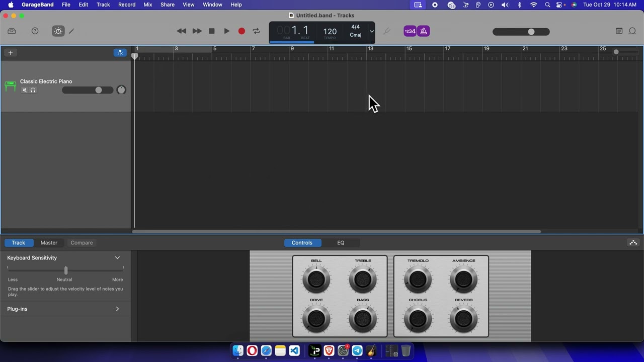Viewport: 644px width, 362px height.
Task: Click the Cmaj key signature
Action: pyautogui.click(x=355, y=35)
